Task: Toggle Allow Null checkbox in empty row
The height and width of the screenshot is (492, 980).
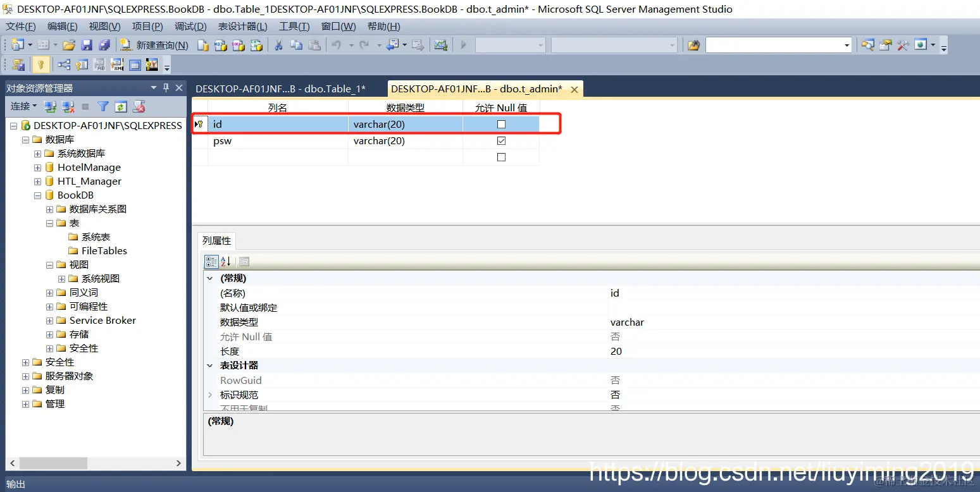Action: (501, 157)
